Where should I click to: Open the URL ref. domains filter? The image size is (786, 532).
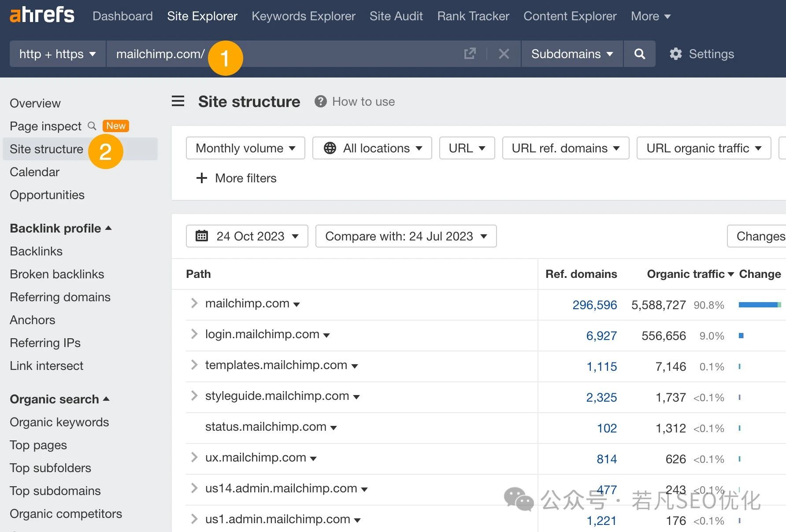[566, 148]
